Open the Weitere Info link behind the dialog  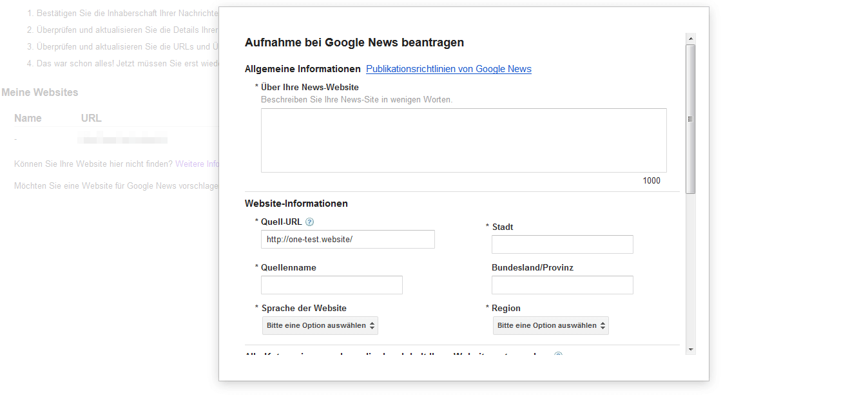coord(198,164)
